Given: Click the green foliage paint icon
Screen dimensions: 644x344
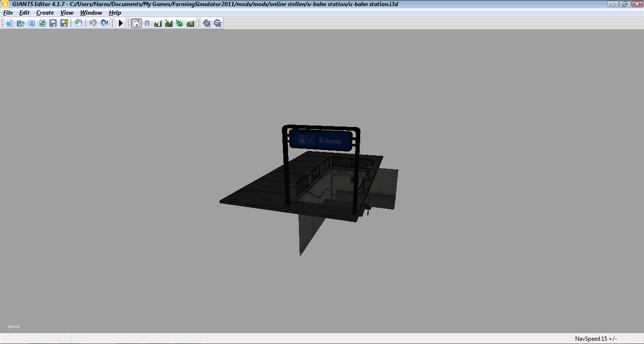Looking at the screenshot, I should tap(180, 23).
